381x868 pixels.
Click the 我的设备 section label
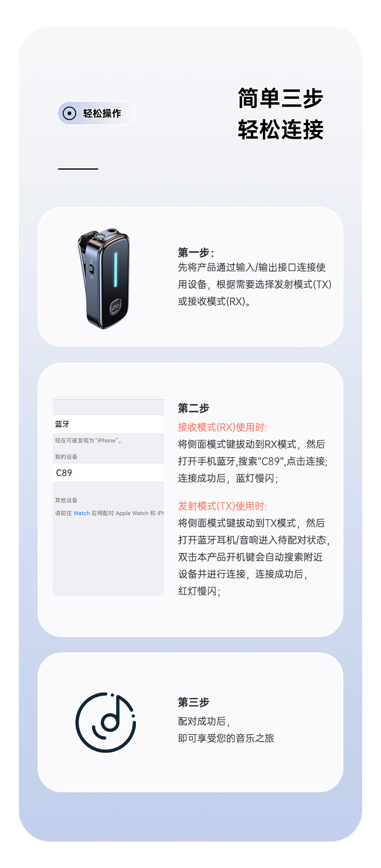tap(66, 457)
